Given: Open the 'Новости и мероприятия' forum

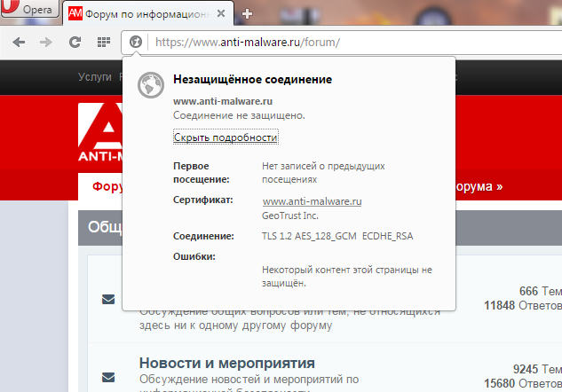Looking at the screenshot, I should tap(227, 363).
